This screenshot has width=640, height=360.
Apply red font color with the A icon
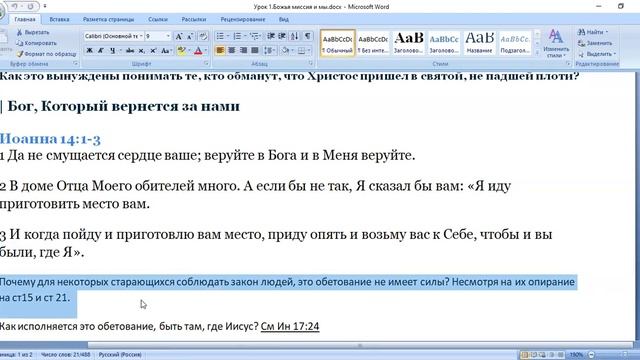coord(198,51)
